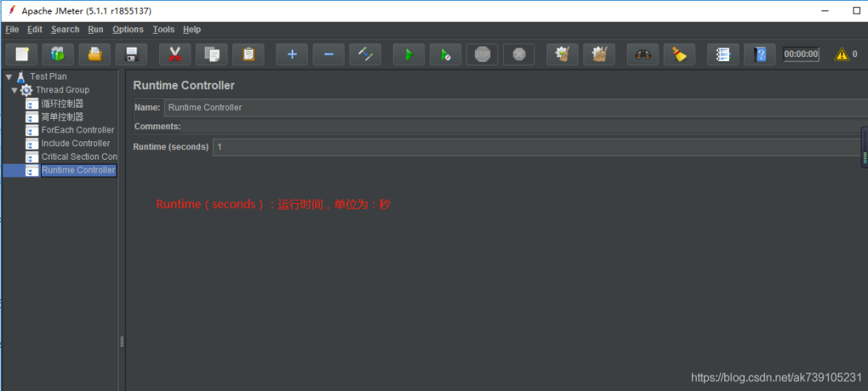Collapse the Thread Group tree node
The width and height of the screenshot is (868, 391).
click(14, 90)
